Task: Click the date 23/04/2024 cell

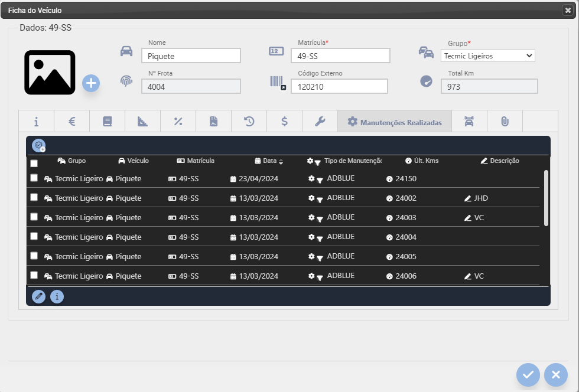Action: [x=259, y=179]
